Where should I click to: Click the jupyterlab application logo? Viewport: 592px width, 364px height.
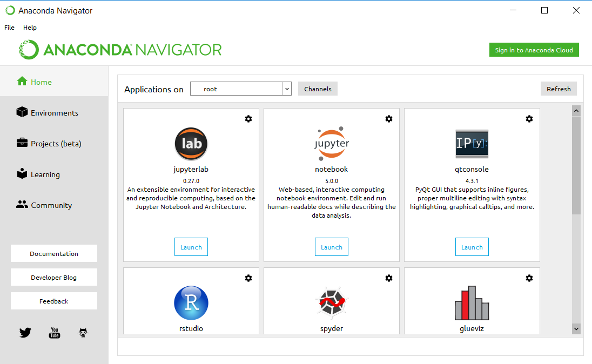coord(191,144)
